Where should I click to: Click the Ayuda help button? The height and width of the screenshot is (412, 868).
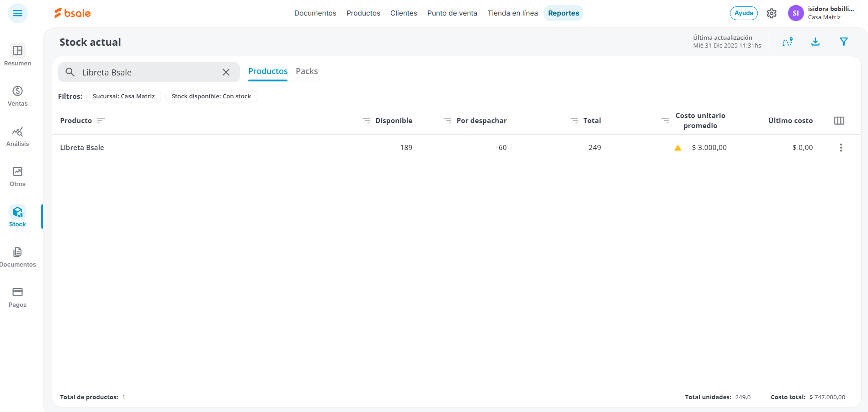744,13
